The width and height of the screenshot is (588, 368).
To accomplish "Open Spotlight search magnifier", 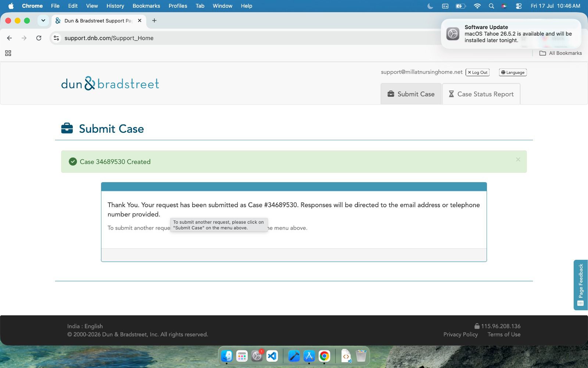I will click(x=491, y=6).
